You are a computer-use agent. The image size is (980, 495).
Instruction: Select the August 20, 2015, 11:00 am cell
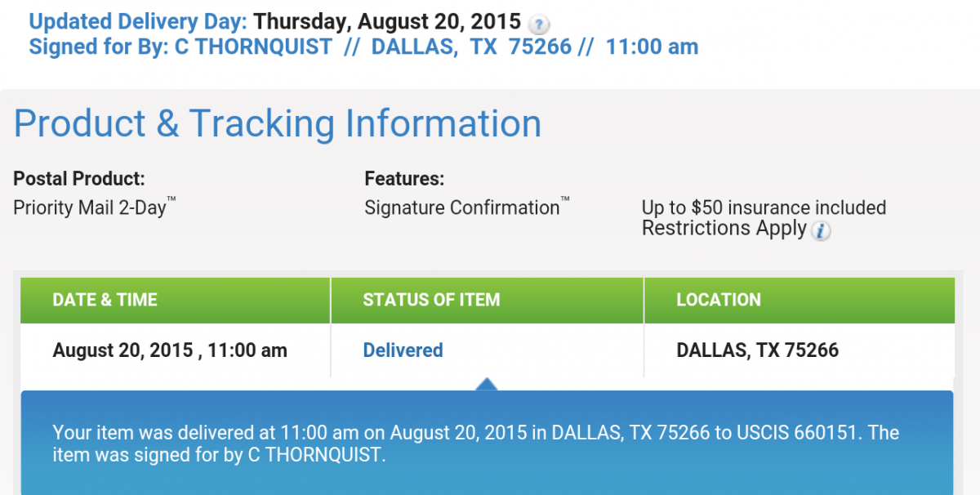tap(170, 350)
